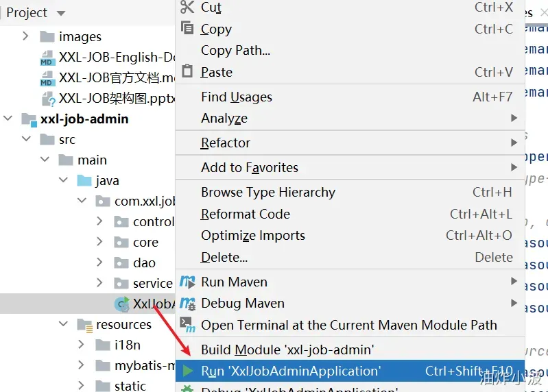This screenshot has width=548, height=392.
Task: Click green Run triangle icon
Action: [x=188, y=371]
